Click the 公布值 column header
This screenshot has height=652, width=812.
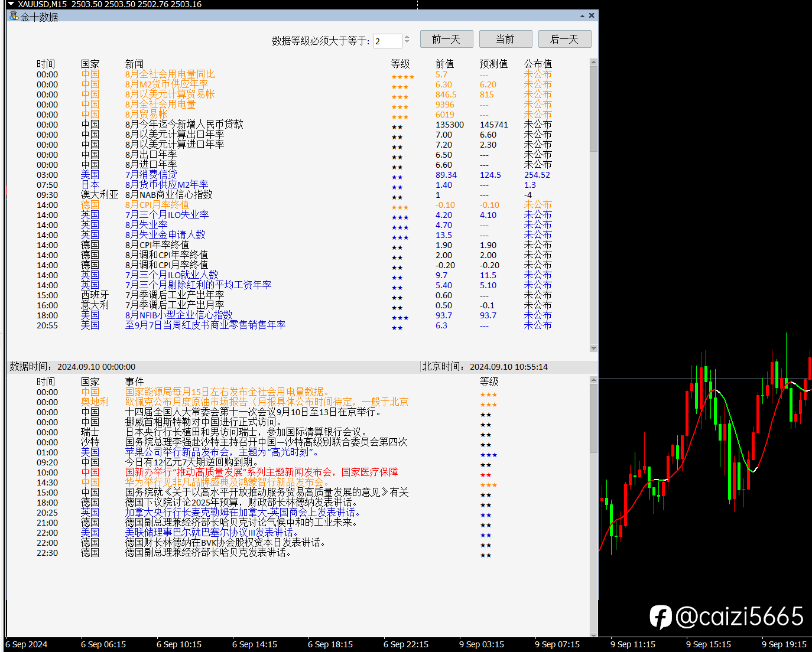click(538, 64)
